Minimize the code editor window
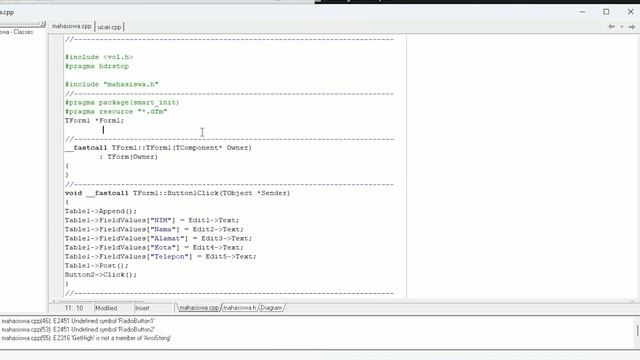Viewport: 640px width, 360px height. 582,12
